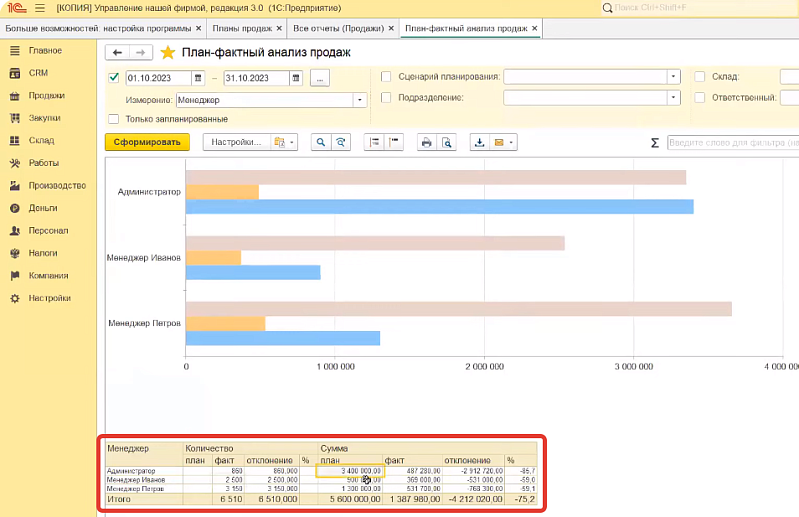Close the План-фактный анализ продаж tab
This screenshot has width=799, height=517.
click(535, 29)
